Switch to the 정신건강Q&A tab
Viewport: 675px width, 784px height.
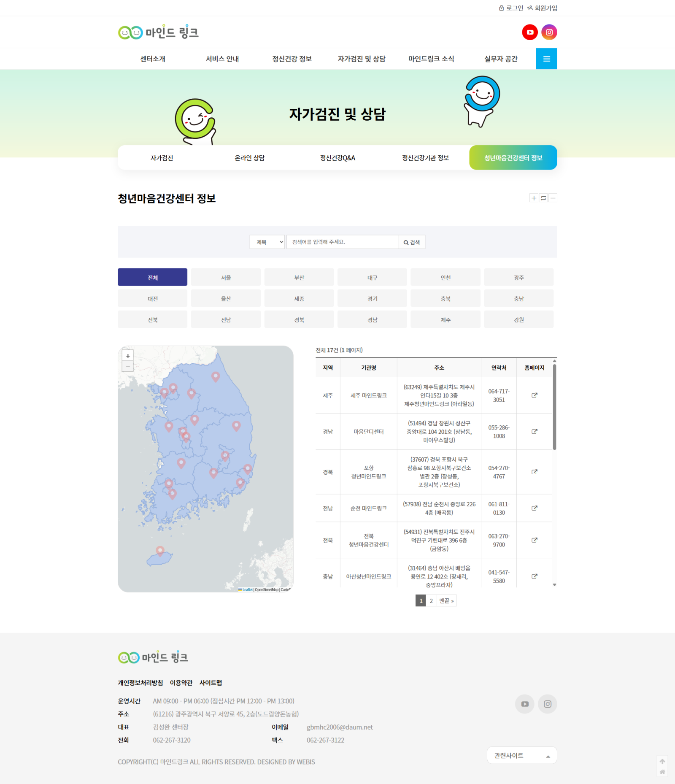[337, 158]
